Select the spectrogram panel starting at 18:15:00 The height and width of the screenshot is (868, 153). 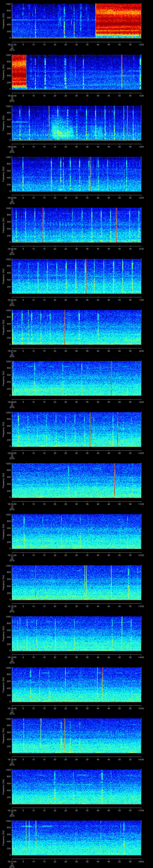(77, 736)
